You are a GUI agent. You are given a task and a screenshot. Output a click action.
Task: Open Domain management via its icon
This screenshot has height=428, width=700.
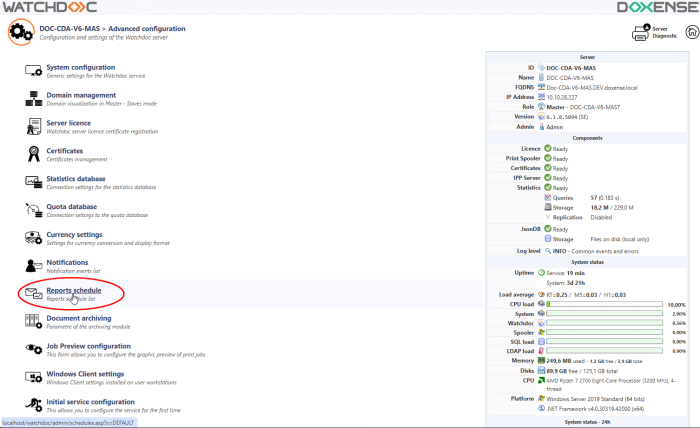tap(31, 99)
